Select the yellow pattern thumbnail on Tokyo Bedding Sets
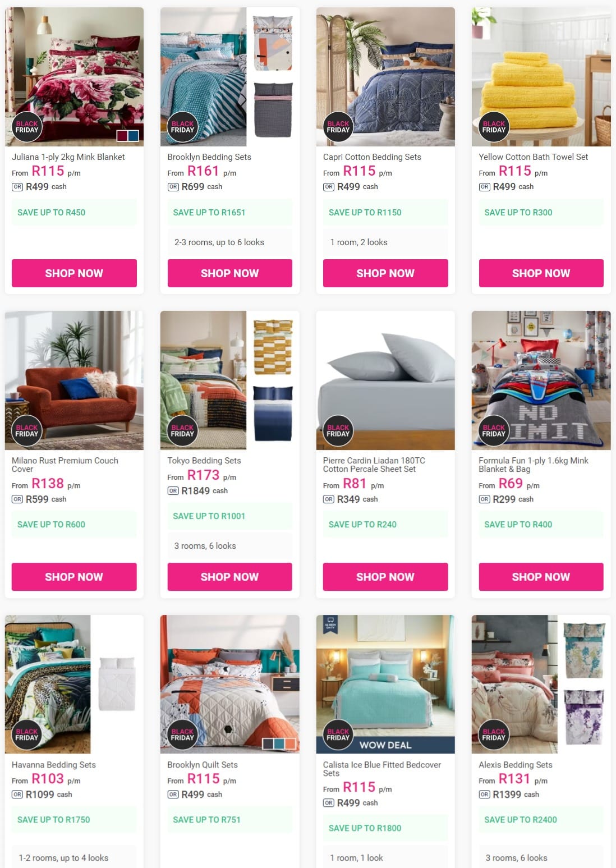Screen dimensions: 616x868 coord(273,347)
